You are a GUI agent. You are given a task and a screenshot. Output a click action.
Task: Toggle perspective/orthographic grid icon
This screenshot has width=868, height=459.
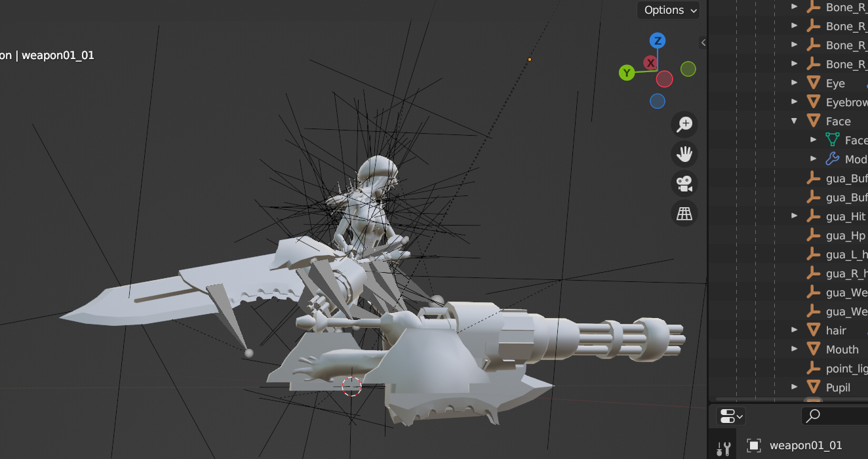point(684,214)
